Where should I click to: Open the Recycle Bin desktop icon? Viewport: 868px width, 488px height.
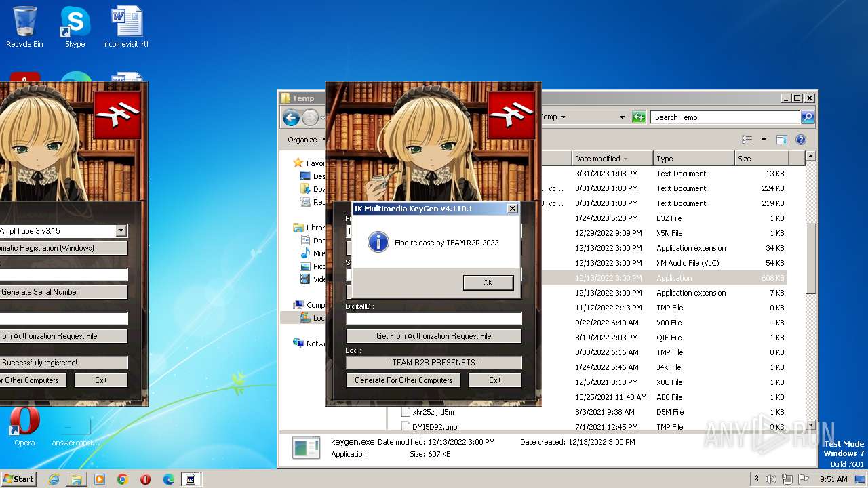tap(24, 28)
